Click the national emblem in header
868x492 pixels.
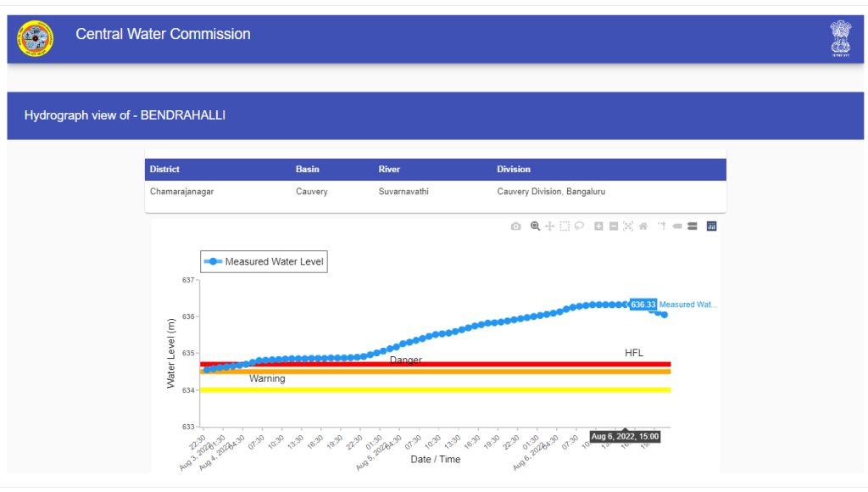coord(839,38)
